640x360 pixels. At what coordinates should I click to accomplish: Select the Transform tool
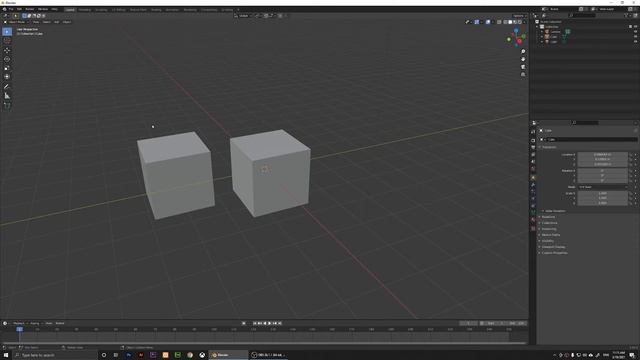[x=7, y=77]
